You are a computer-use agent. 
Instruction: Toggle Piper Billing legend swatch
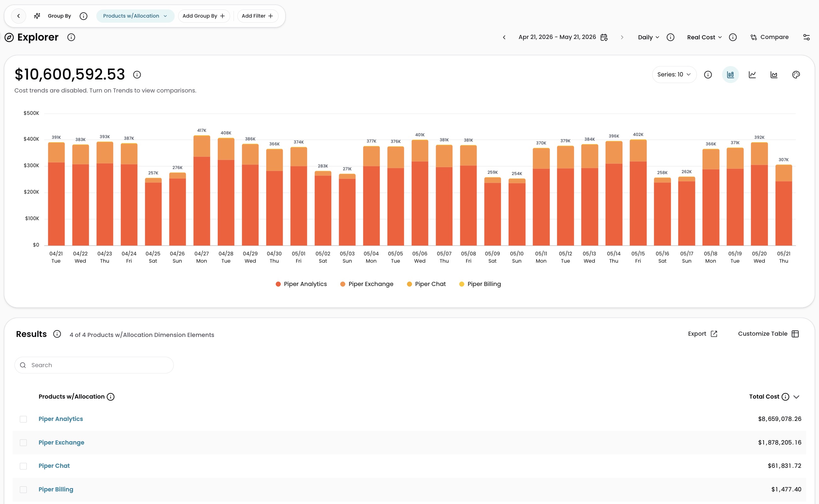click(461, 284)
